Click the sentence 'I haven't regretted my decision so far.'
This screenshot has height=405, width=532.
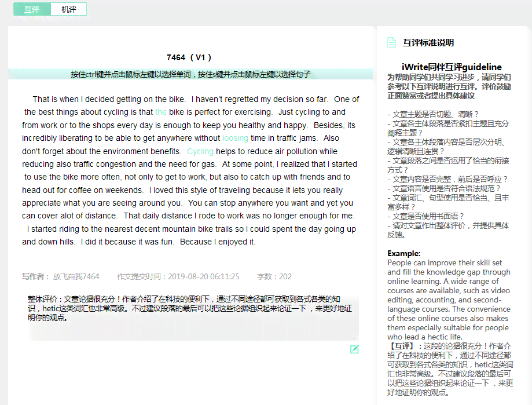[x=259, y=99]
